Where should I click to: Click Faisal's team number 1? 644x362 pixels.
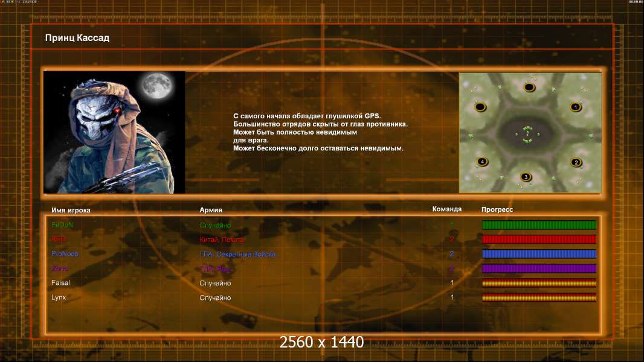coord(452,283)
